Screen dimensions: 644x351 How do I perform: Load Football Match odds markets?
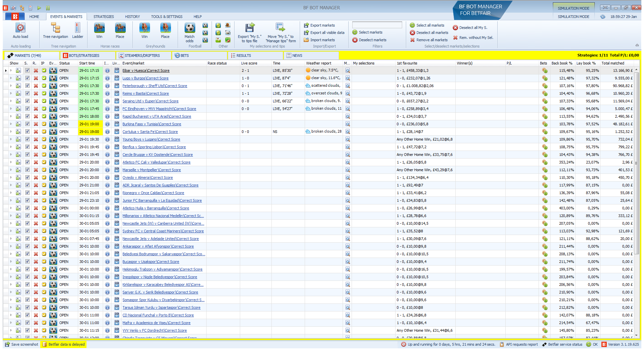(x=190, y=33)
